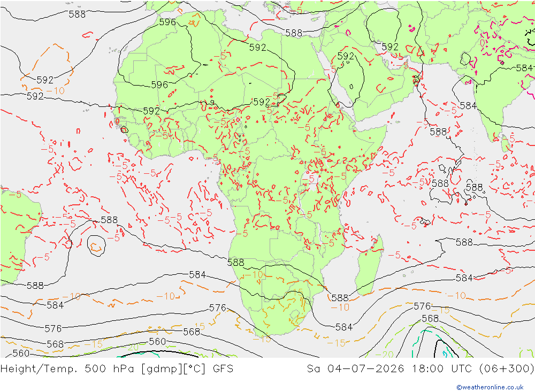Click the orange "-10" label beside Atlantic 592 contour
Viewport: 535px width, 392px height.
tap(55, 91)
